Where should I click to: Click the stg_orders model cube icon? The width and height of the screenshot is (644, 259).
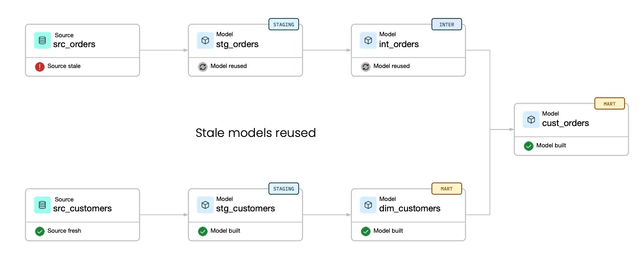click(x=205, y=40)
